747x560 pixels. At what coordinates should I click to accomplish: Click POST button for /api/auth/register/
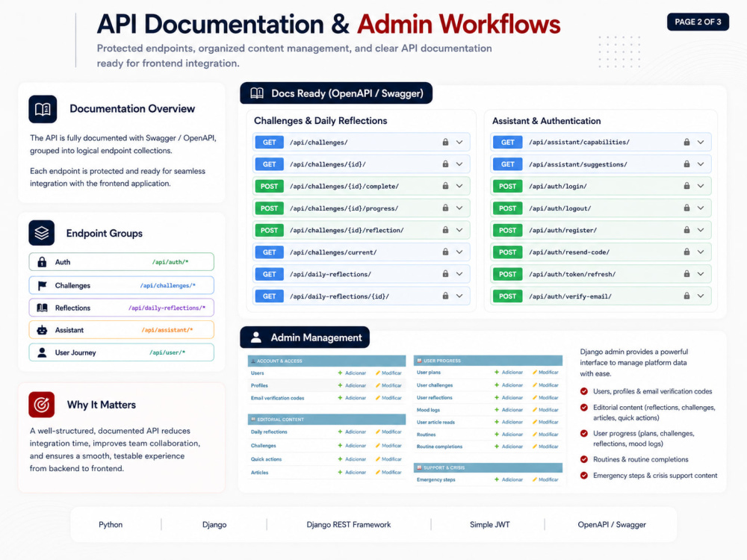tap(507, 230)
